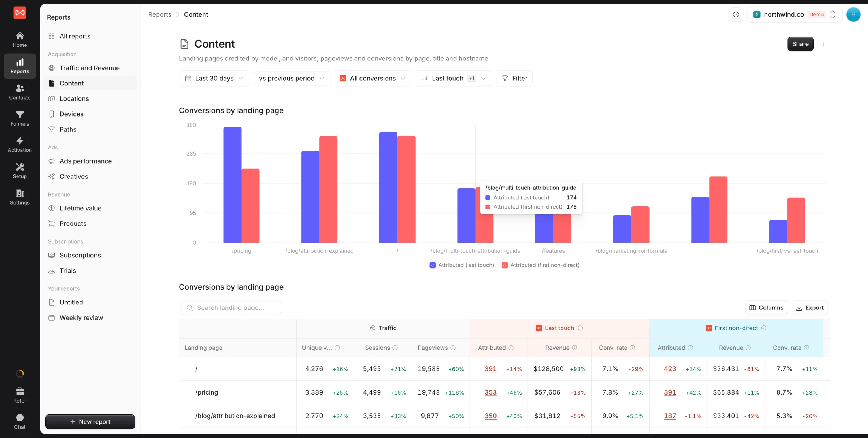Open the northwind.co workspace switcher
This screenshot has height=438, width=868.
794,14
